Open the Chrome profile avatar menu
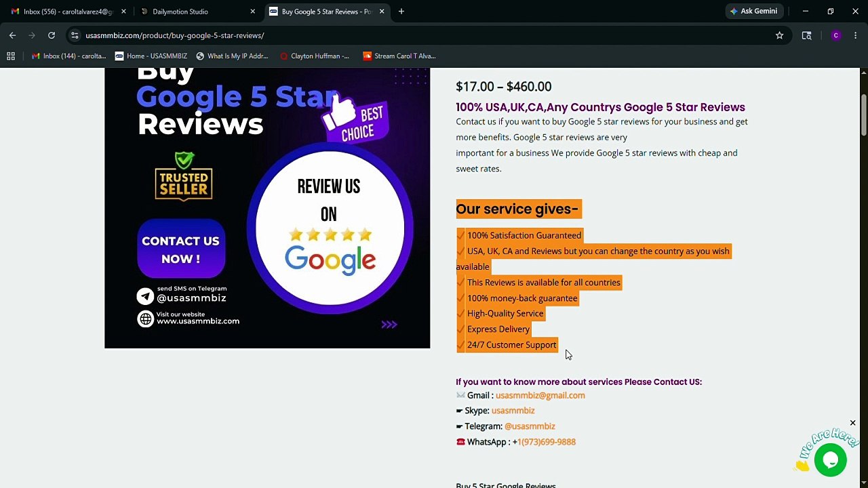Image resolution: width=868 pixels, height=488 pixels. (x=835, y=35)
